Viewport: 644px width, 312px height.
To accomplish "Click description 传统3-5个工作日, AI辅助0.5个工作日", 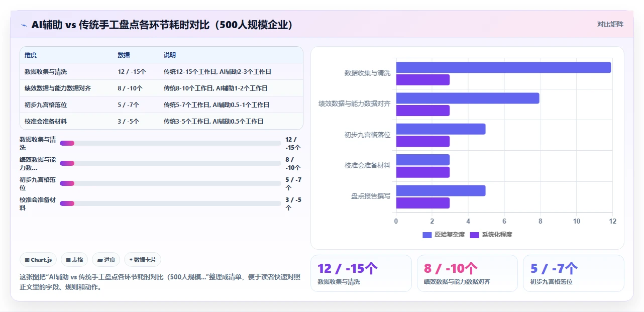I will tap(213, 122).
